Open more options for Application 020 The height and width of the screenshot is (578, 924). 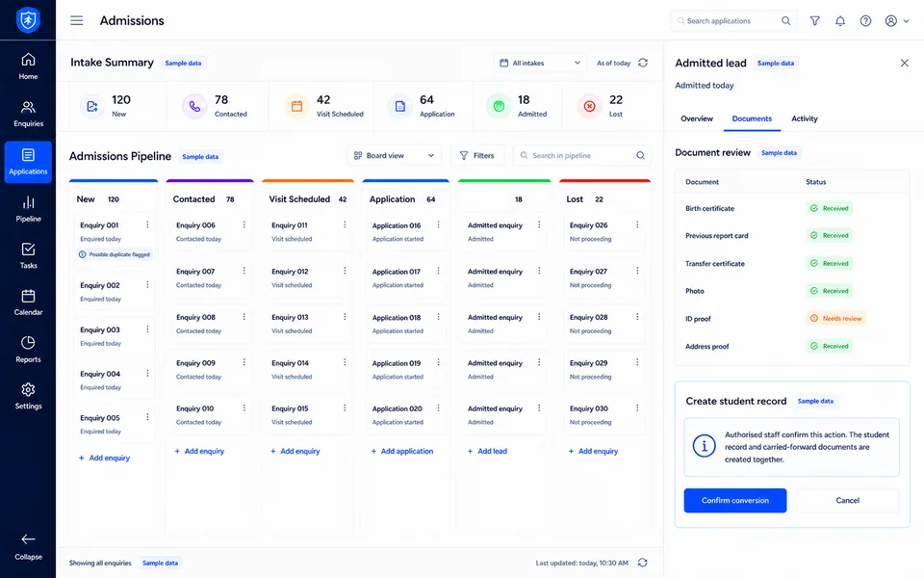pos(439,408)
